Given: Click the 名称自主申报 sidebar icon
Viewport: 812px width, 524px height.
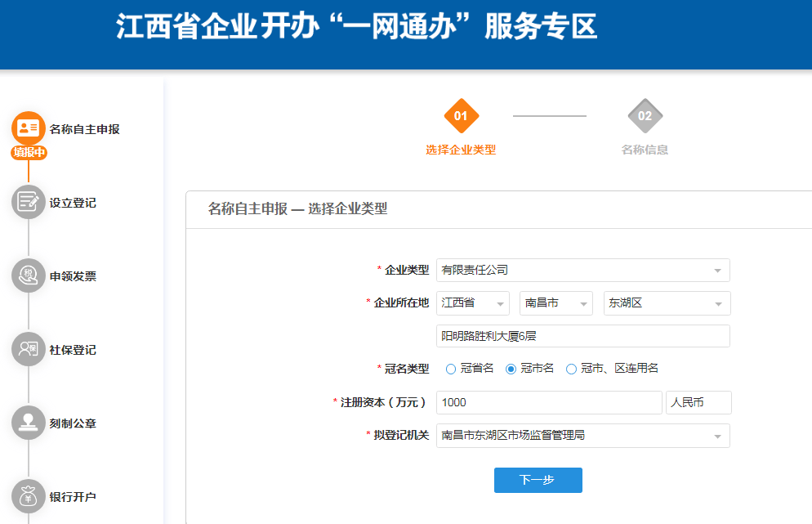Looking at the screenshot, I should (x=27, y=128).
